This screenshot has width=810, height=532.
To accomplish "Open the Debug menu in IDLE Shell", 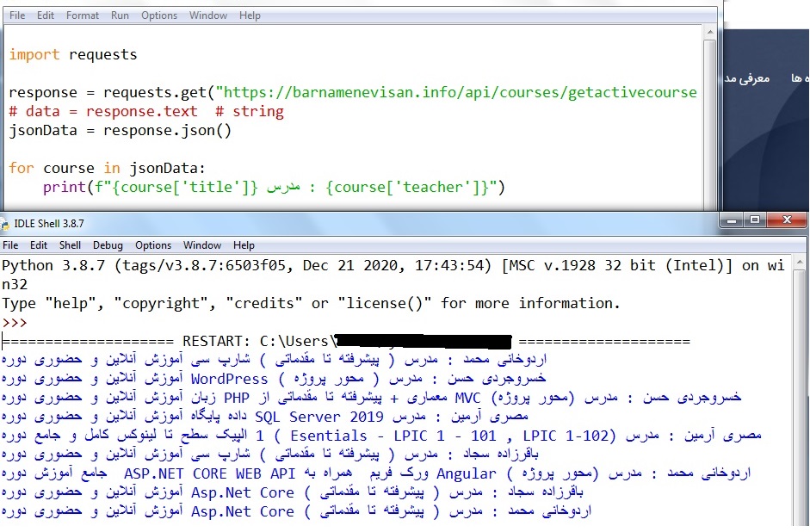I will [108, 245].
